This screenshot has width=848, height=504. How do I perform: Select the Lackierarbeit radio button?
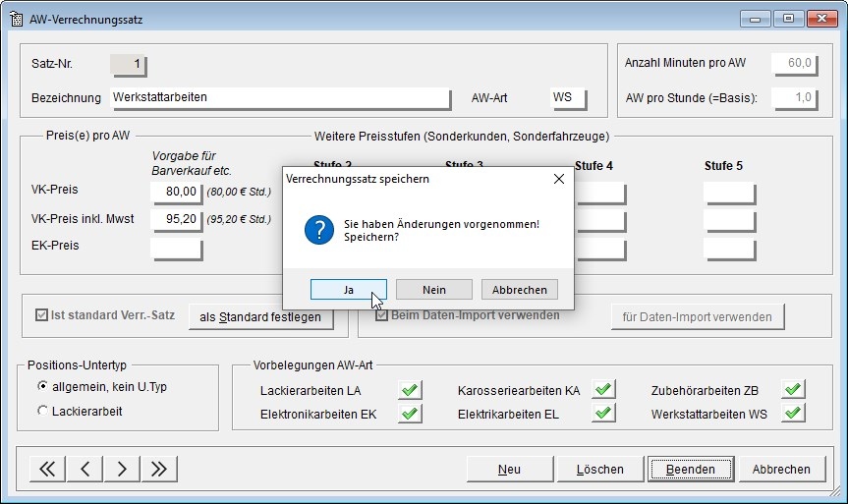[42, 411]
